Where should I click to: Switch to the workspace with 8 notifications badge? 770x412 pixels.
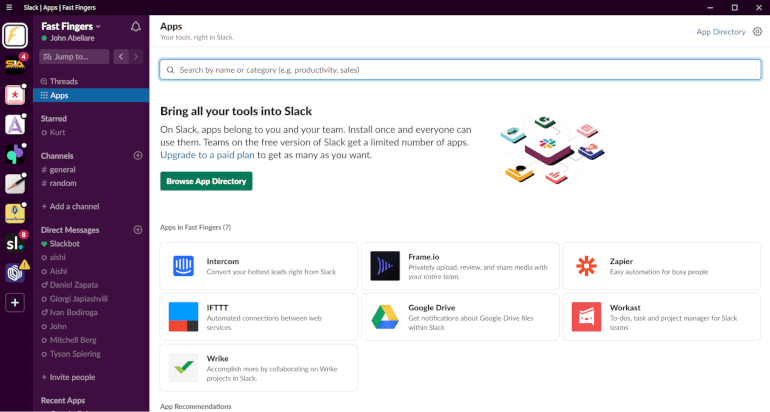(x=15, y=243)
